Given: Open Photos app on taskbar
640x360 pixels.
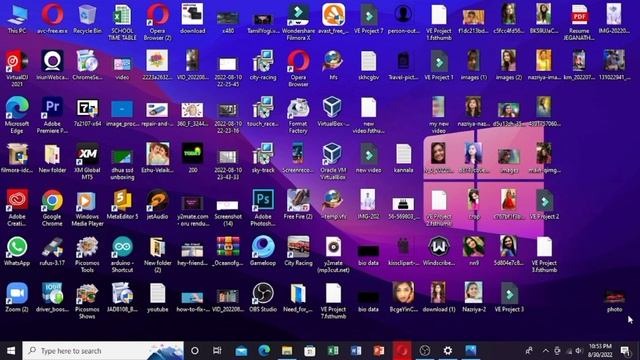Looking at the screenshot, I should (x=471, y=351).
